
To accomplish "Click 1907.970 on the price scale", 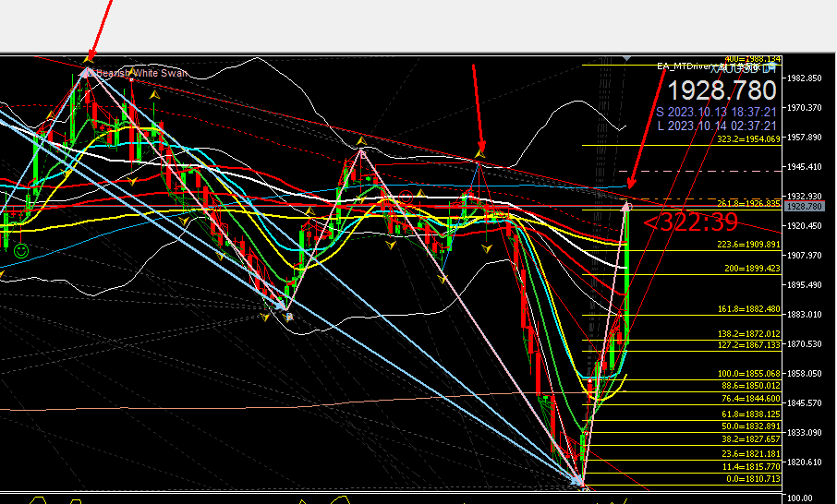I will 805,256.
